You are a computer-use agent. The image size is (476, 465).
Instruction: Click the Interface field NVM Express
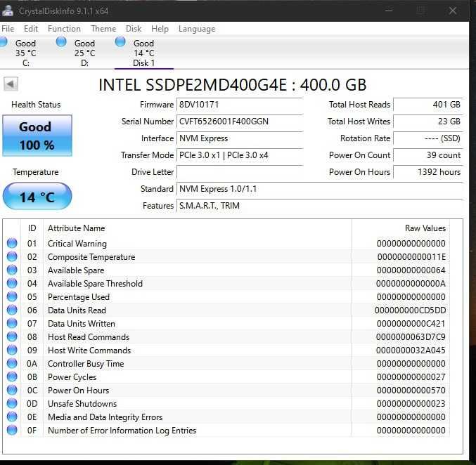coord(240,138)
